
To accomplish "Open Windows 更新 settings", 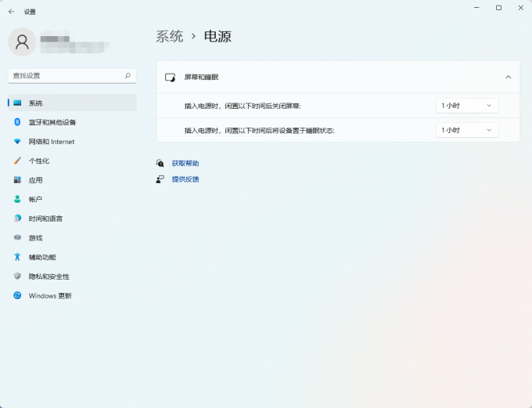I will click(72, 295).
